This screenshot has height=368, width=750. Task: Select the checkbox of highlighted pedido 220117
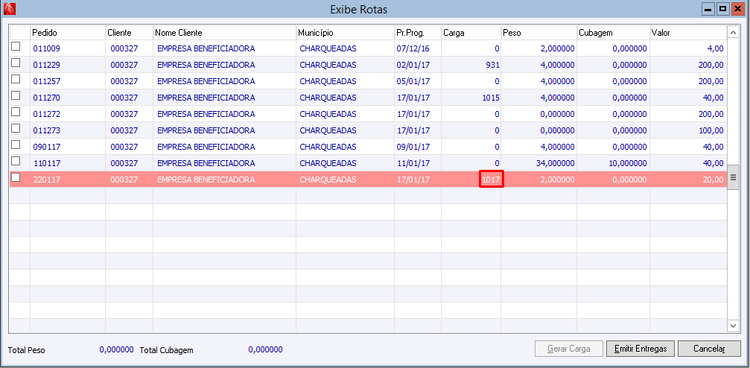coord(16,178)
